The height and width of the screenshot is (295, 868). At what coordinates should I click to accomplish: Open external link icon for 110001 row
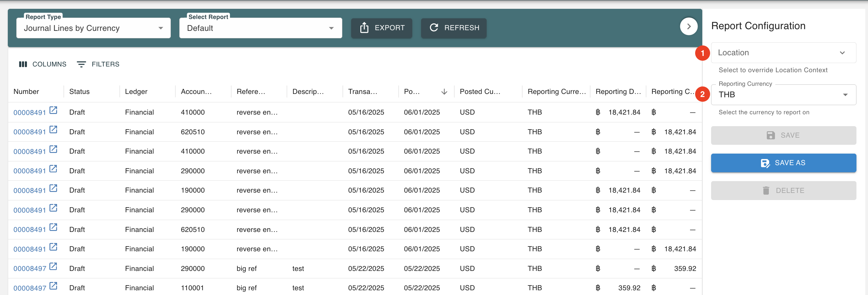click(x=53, y=286)
